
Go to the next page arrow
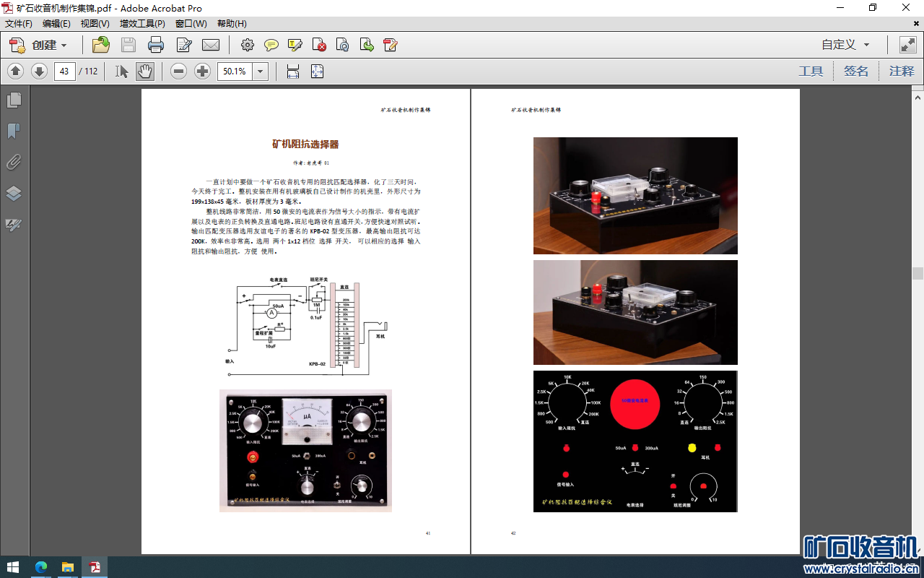coord(39,71)
